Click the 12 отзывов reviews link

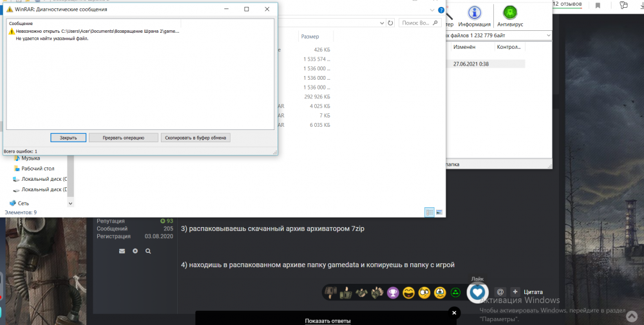567,4
